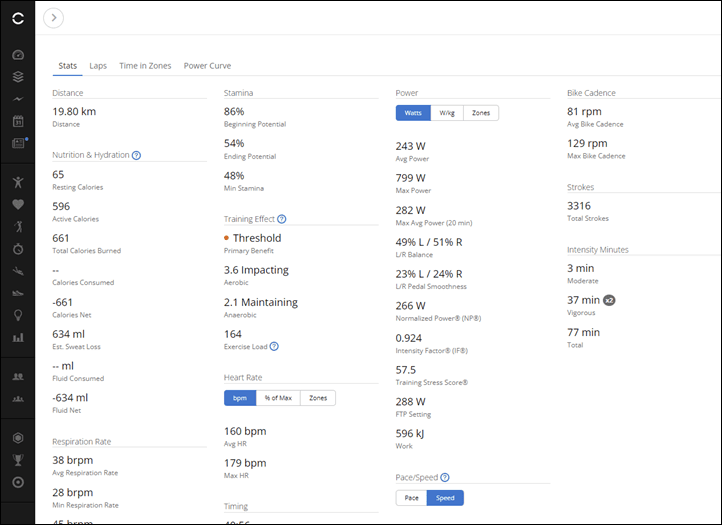Screen dimensions: 722x525
Task: Open the Badges hexagon icon
Action: pos(18,438)
